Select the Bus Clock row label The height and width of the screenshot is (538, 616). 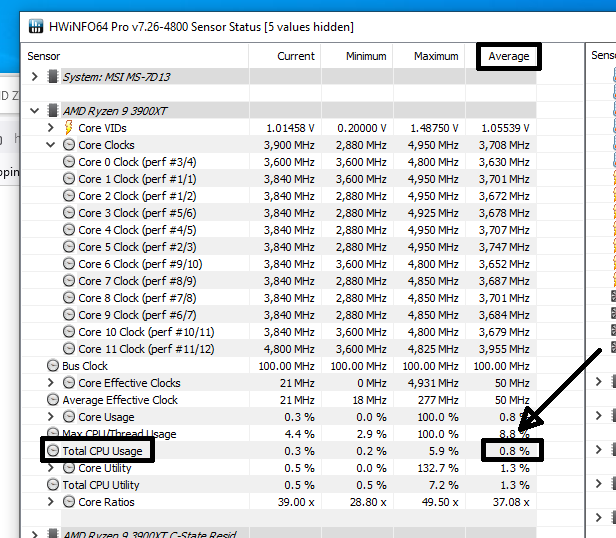(85, 366)
